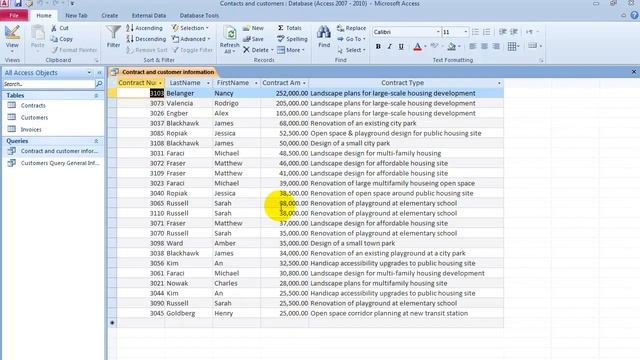Image resolution: width=640 pixels, height=360 pixels.
Task: Open the View button in ribbon
Action: (12, 38)
